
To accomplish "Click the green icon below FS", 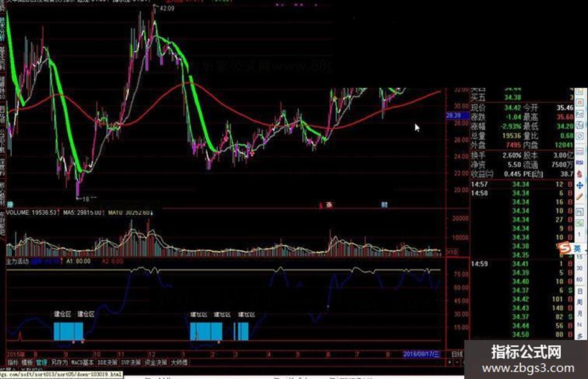I will pos(580,223).
